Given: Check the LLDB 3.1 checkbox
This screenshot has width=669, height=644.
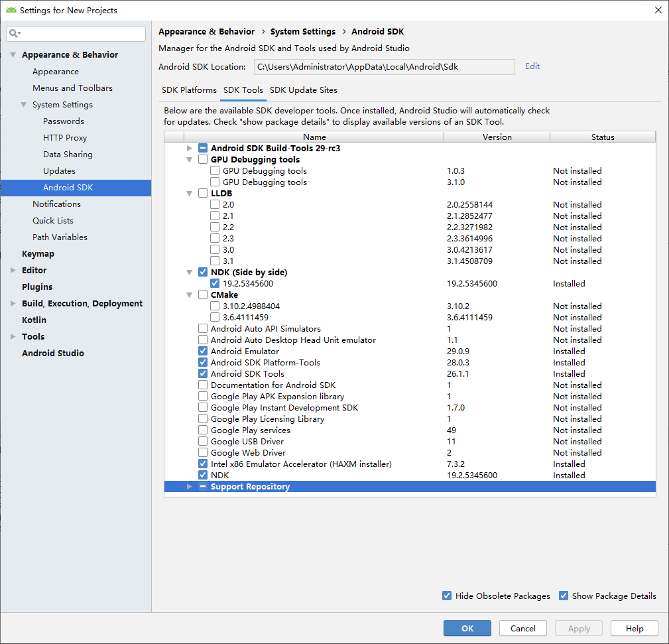Looking at the screenshot, I should 215,261.
